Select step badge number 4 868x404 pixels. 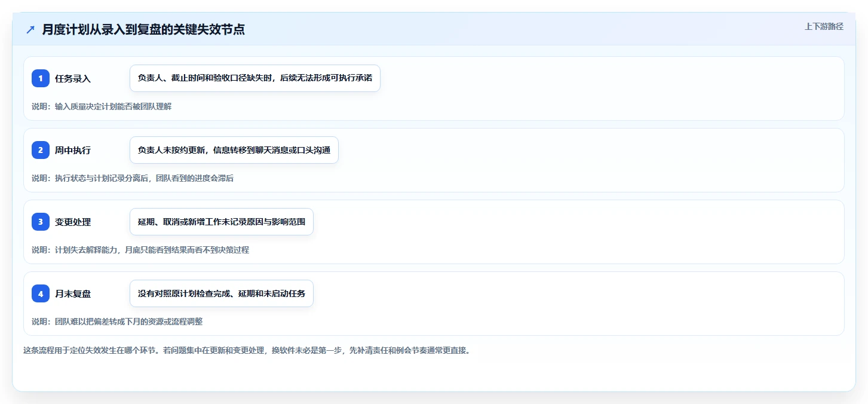pyautogui.click(x=41, y=293)
